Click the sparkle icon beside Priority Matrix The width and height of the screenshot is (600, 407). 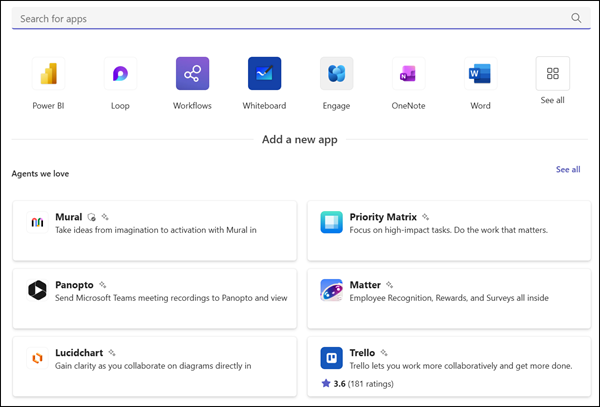(426, 217)
